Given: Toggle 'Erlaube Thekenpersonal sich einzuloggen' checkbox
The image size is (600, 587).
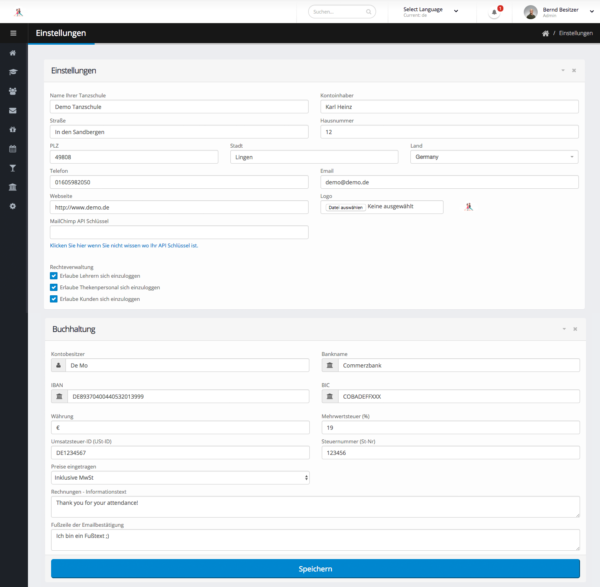Looking at the screenshot, I should coord(54,287).
